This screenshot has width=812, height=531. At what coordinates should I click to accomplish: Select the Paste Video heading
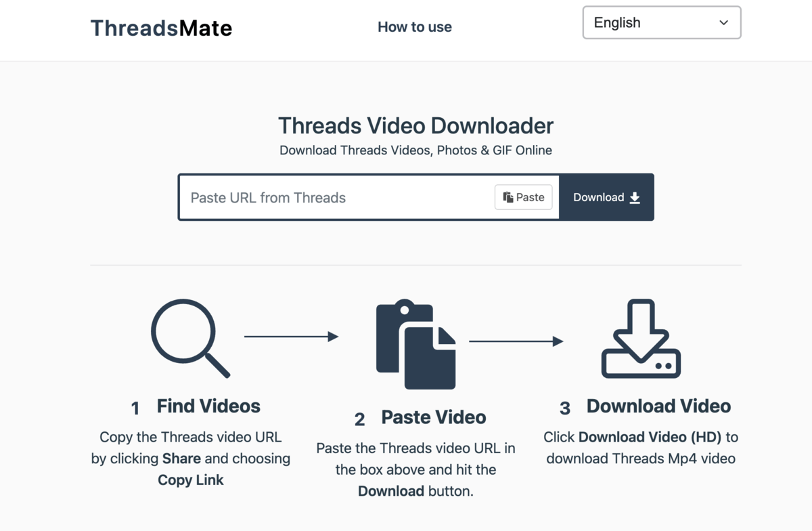(433, 417)
